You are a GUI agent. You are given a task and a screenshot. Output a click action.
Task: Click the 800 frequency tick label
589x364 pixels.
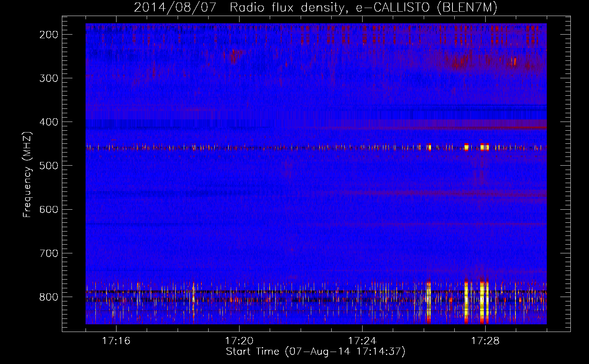coord(49,297)
